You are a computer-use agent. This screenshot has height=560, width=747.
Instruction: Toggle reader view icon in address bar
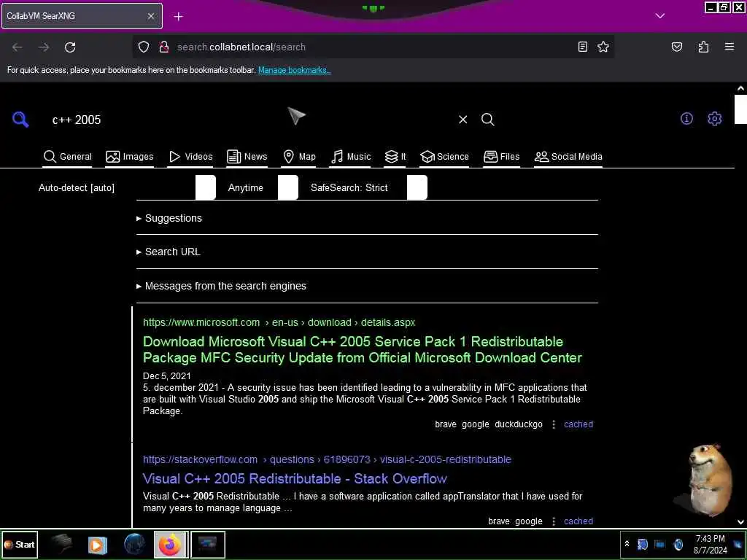583,47
